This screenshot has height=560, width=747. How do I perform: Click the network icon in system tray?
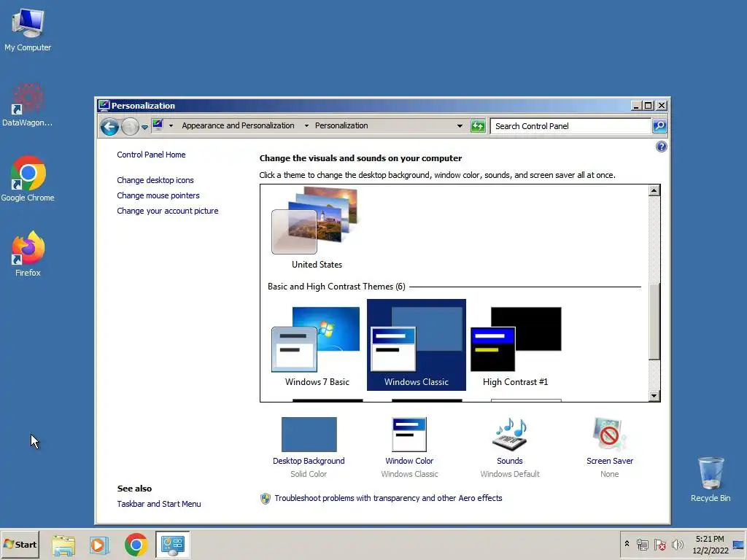click(643, 544)
